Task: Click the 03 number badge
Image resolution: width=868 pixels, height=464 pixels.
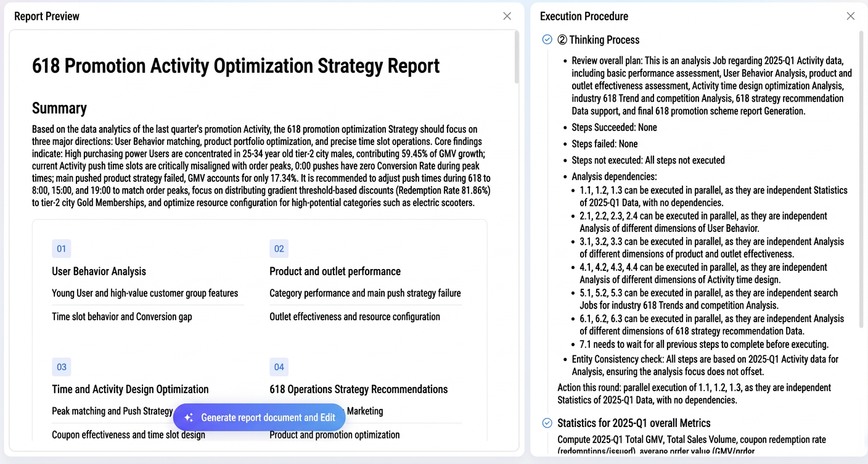Action: point(62,367)
